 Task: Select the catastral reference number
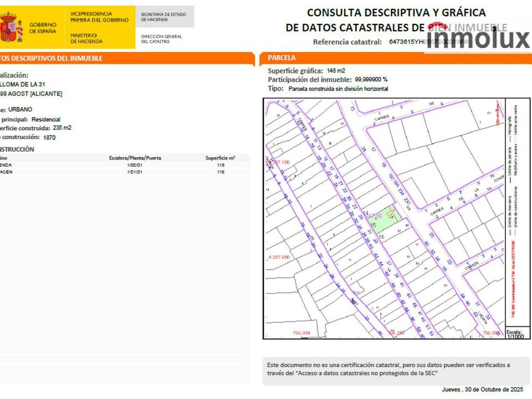pos(428,42)
